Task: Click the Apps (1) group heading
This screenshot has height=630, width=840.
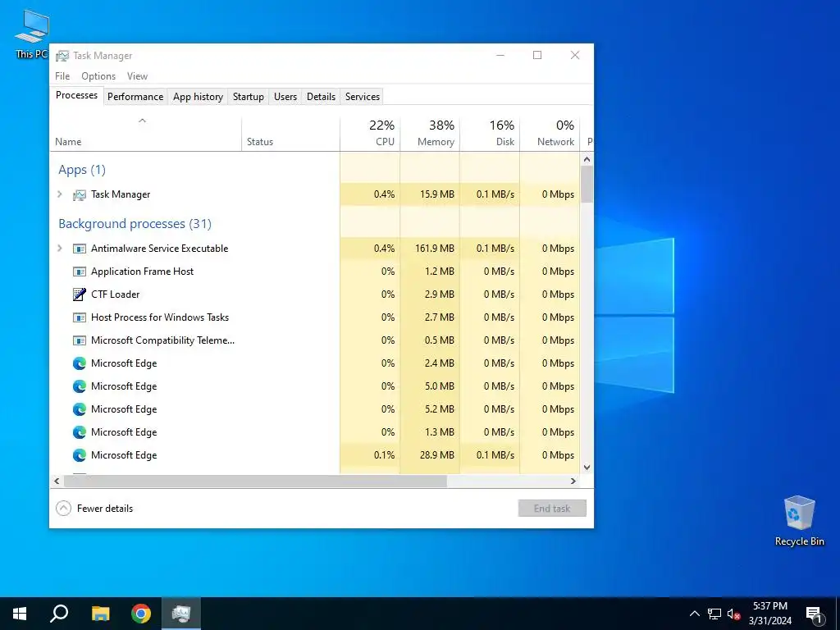Action: pos(82,170)
